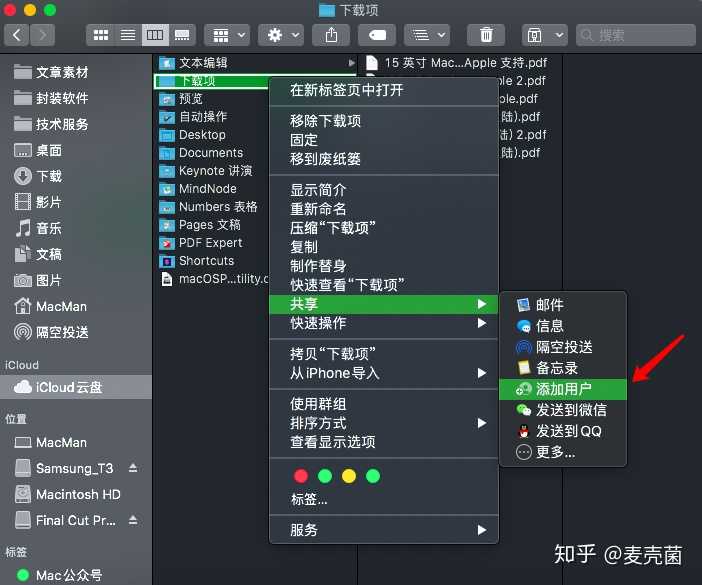Select iCloud云盘 in the sidebar
The width and height of the screenshot is (702, 585).
pos(75,387)
